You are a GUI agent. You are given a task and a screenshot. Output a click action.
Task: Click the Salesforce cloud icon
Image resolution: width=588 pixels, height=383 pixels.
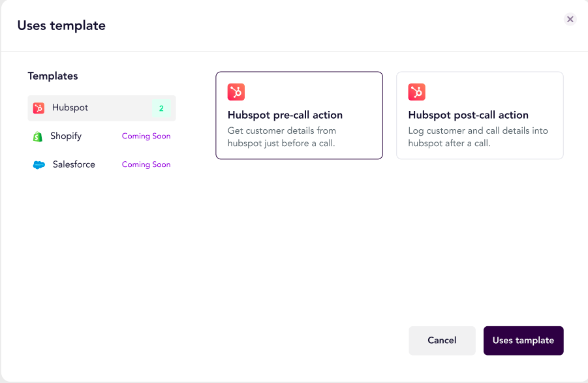click(39, 165)
